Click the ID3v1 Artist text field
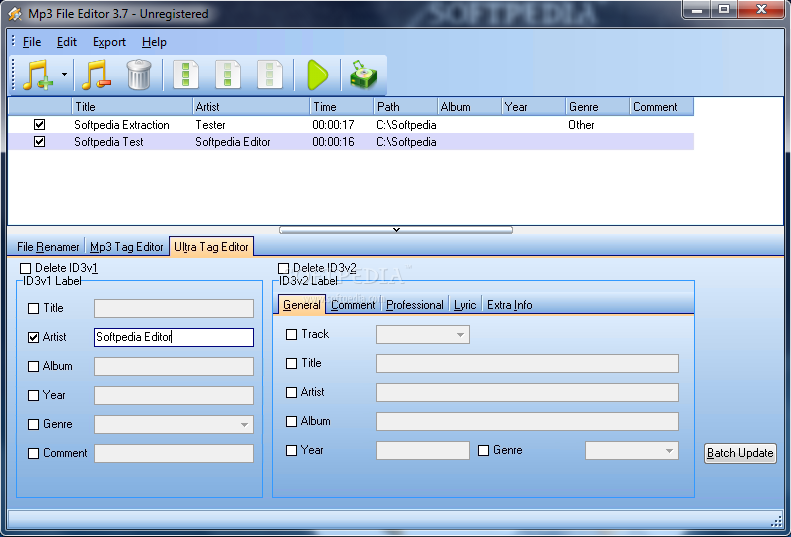The image size is (791, 537). tap(174, 337)
